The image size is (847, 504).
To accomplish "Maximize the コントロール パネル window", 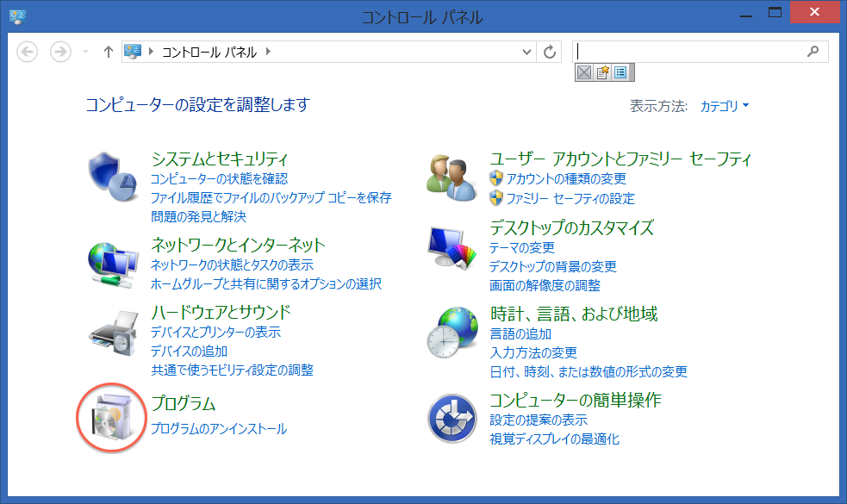I will [775, 13].
